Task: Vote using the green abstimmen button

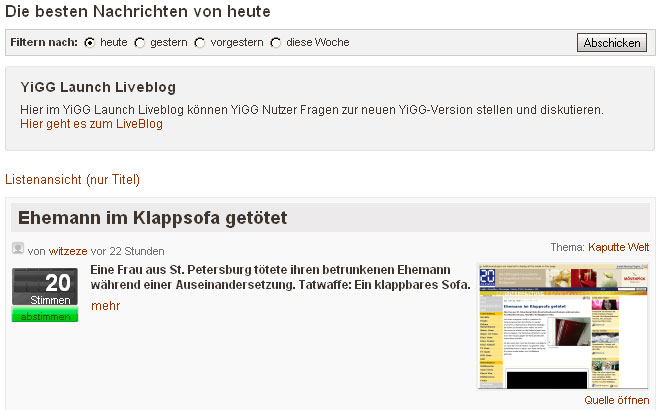Action: [x=44, y=316]
